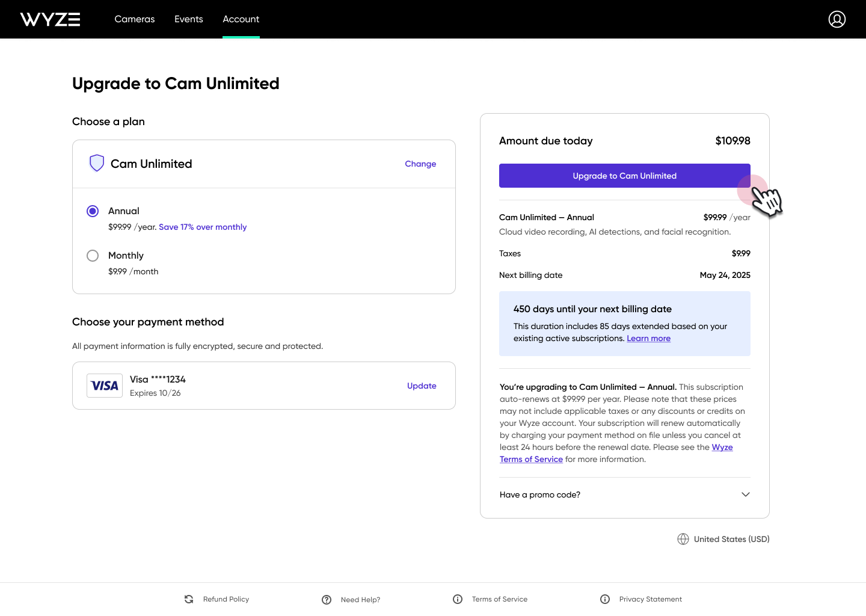Viewport: 866px width, 616px height.
Task: Open the Events tab
Action: click(189, 19)
